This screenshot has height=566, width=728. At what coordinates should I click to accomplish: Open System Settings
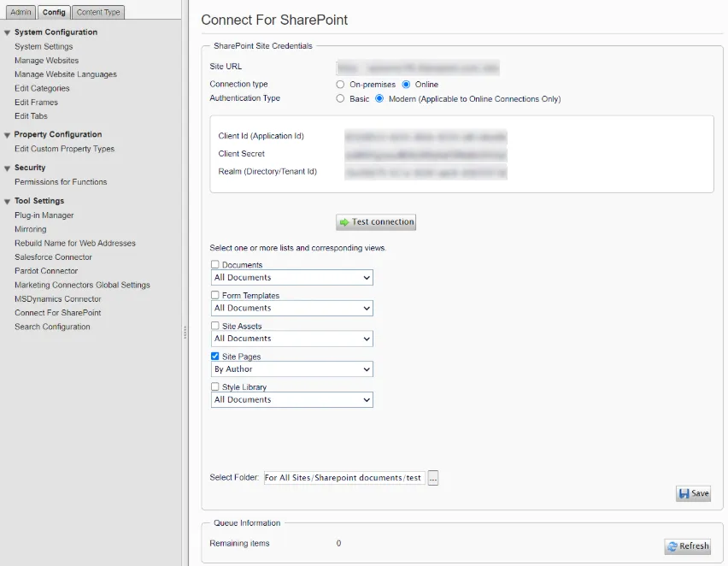[44, 46]
